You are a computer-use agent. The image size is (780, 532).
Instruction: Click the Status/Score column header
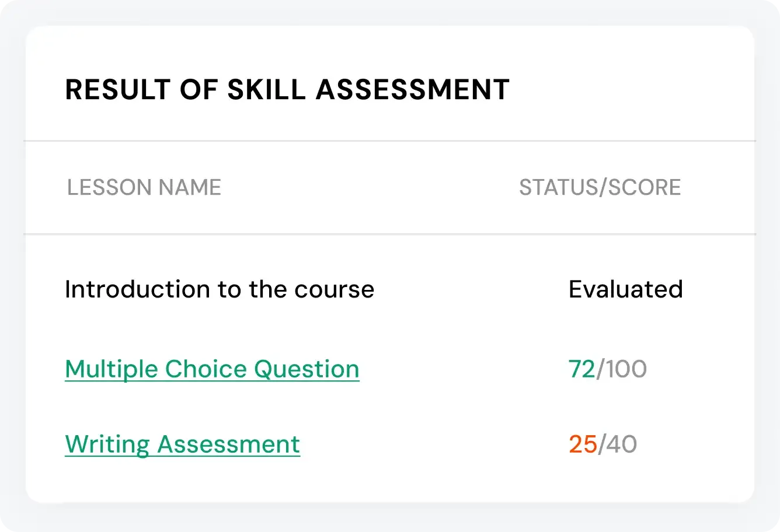tap(600, 188)
